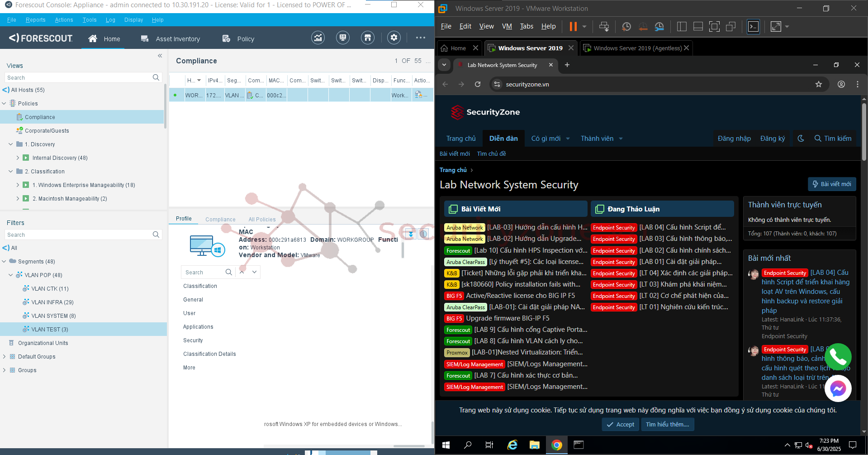Collapse the Policies tree node
The height and width of the screenshot is (455, 868).
point(4,103)
